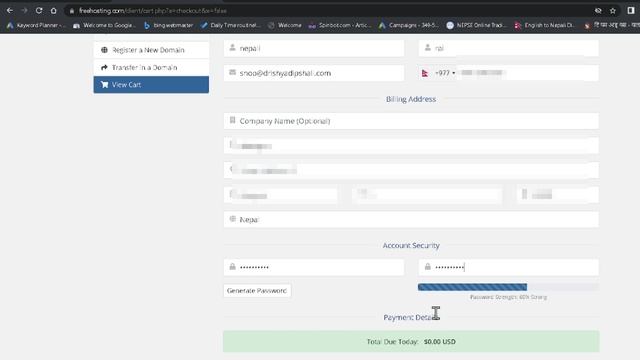Click the city field

click(x=280, y=195)
